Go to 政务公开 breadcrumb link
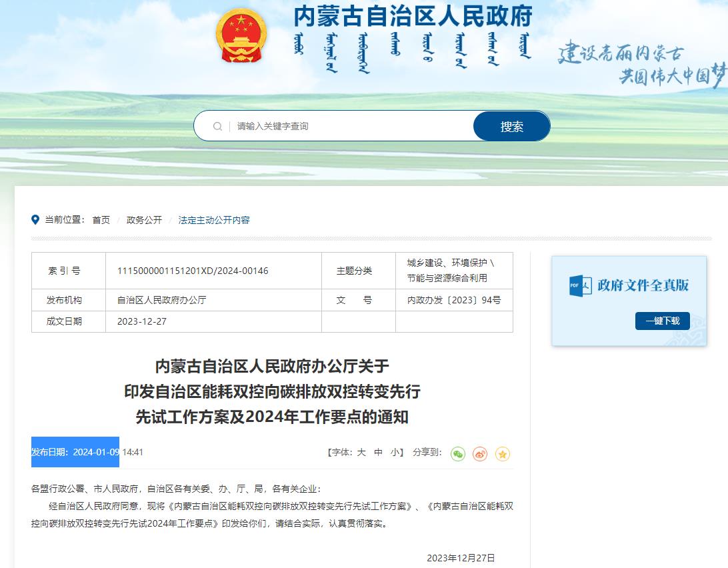Image resolution: width=728 pixels, height=568 pixels. [144, 220]
